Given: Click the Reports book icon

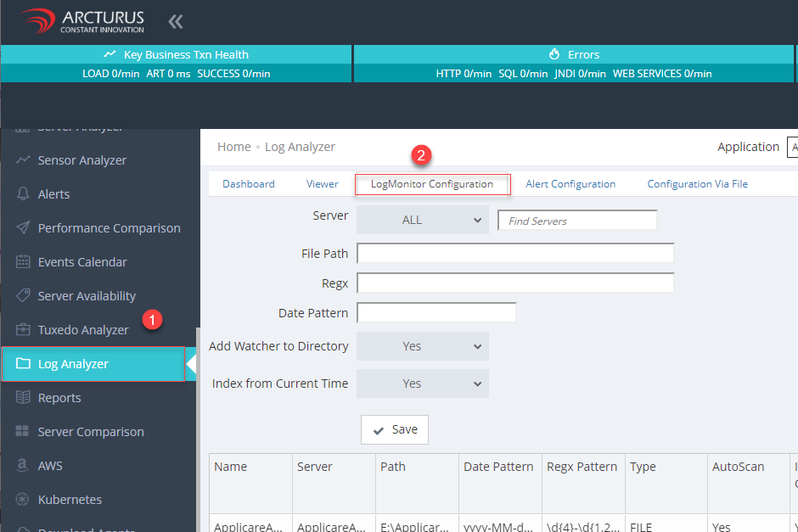Looking at the screenshot, I should pos(23,398).
